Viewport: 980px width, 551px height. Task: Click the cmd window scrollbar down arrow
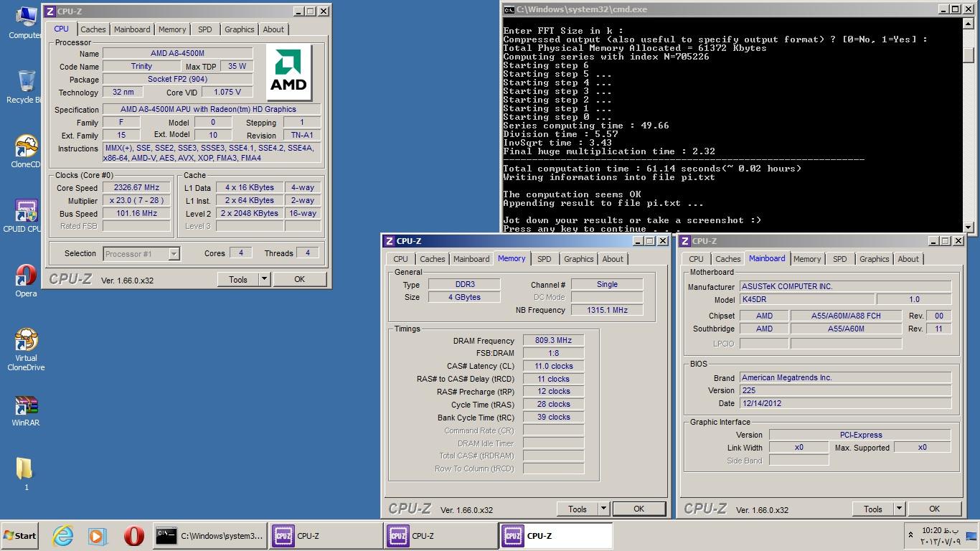[x=969, y=227]
